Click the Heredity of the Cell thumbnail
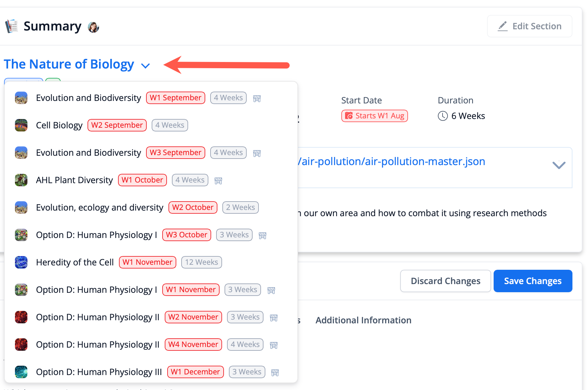This screenshot has width=588, height=390. click(21, 262)
